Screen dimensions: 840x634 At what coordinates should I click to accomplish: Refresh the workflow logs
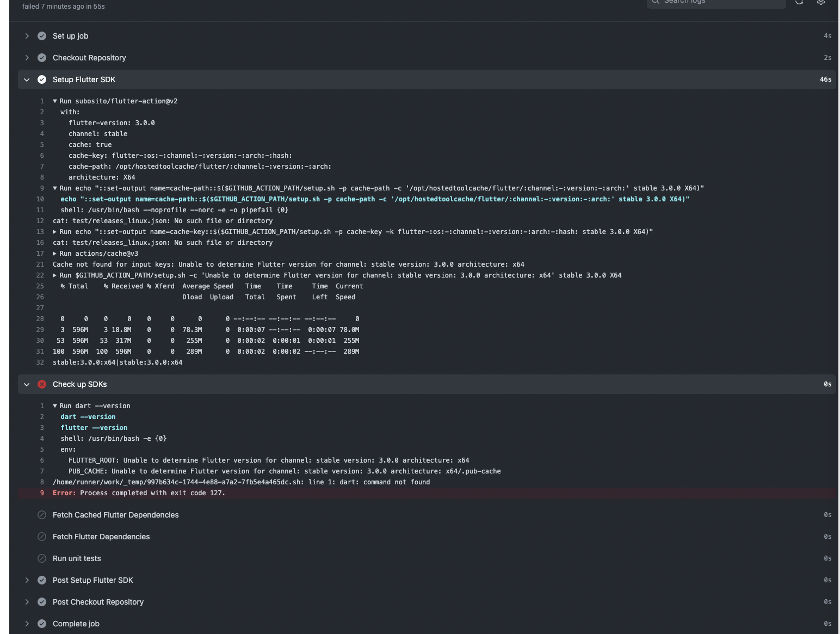click(799, 2)
